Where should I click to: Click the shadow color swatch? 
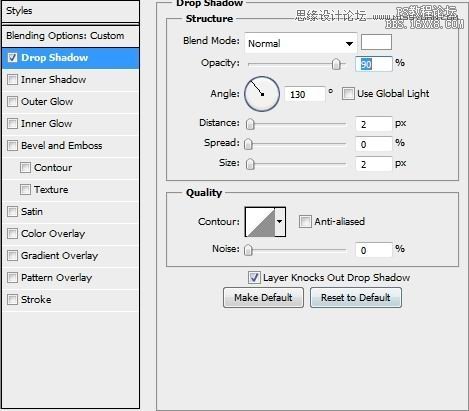(x=376, y=42)
